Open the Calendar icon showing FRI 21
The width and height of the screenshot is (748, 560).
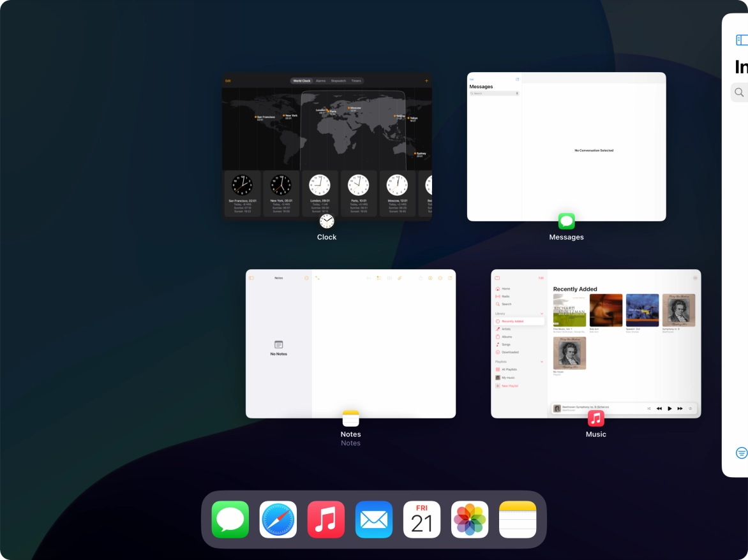422,519
